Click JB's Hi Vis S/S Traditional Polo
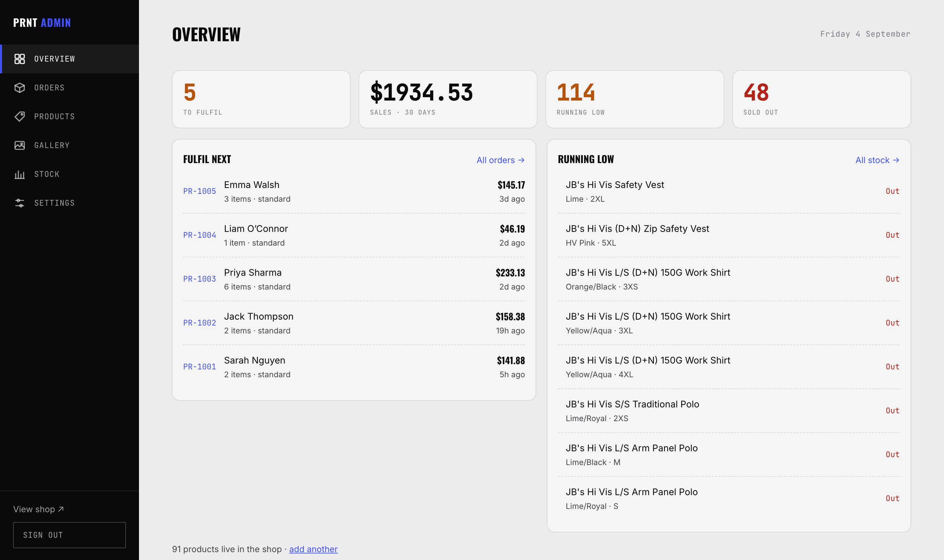 (x=729, y=411)
